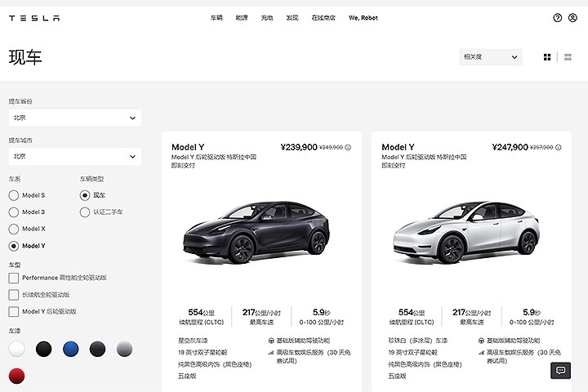Open the We, Robot menu item
The width and height of the screenshot is (588, 392).
(363, 18)
